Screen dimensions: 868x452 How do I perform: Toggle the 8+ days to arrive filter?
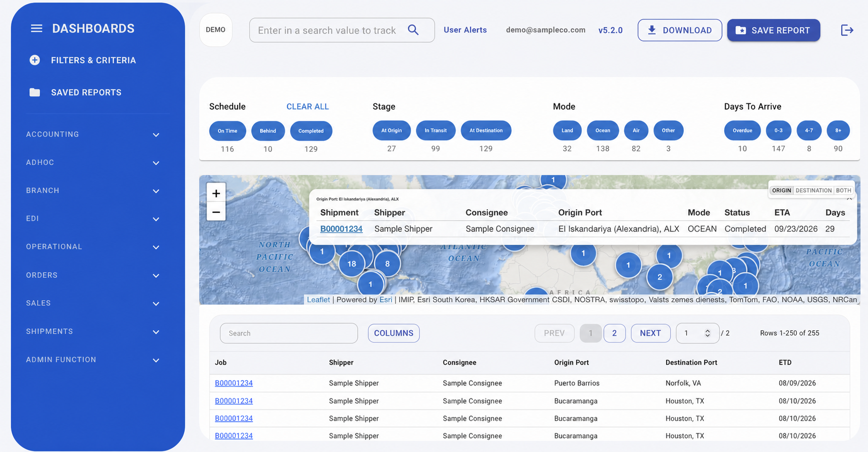point(838,130)
